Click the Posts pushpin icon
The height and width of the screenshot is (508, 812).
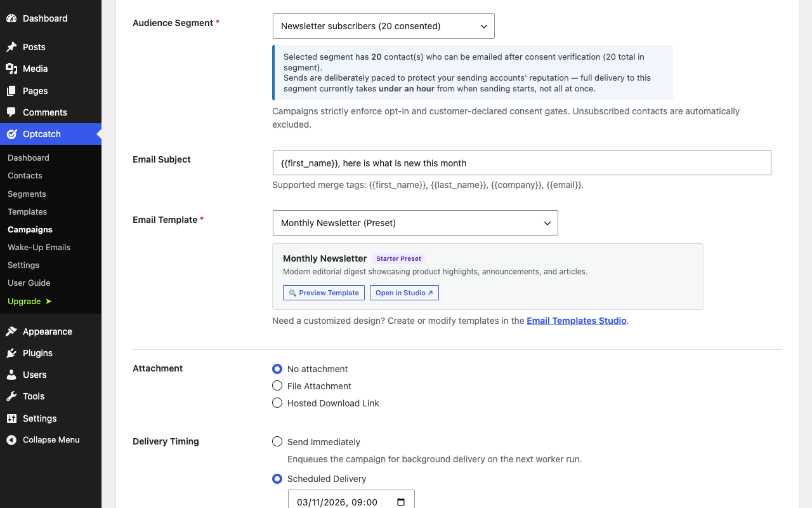click(11, 47)
